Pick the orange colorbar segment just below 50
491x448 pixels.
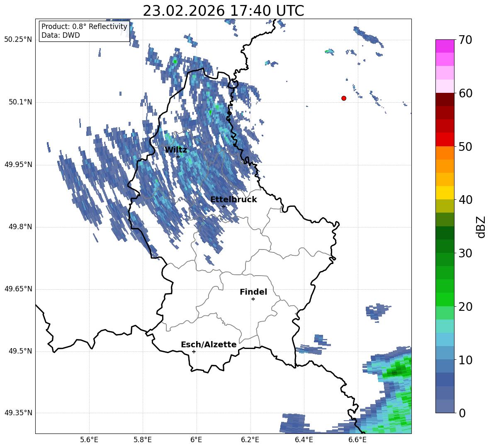[x=445, y=153]
